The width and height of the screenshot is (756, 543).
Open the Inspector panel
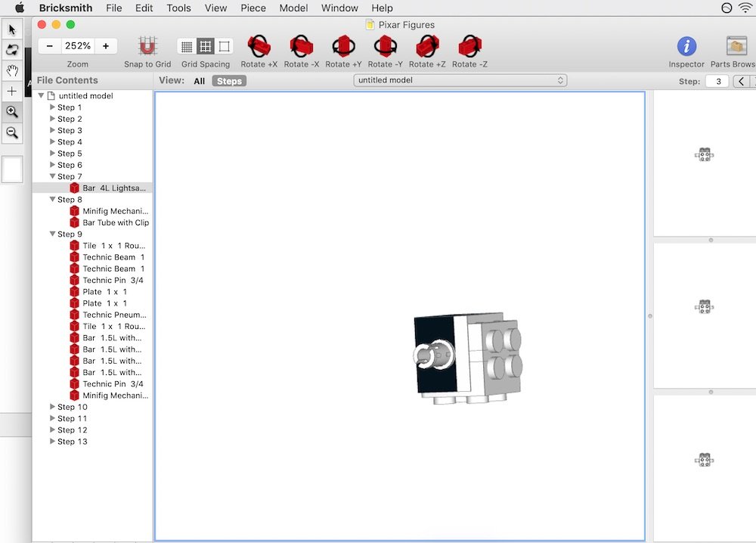coord(686,46)
